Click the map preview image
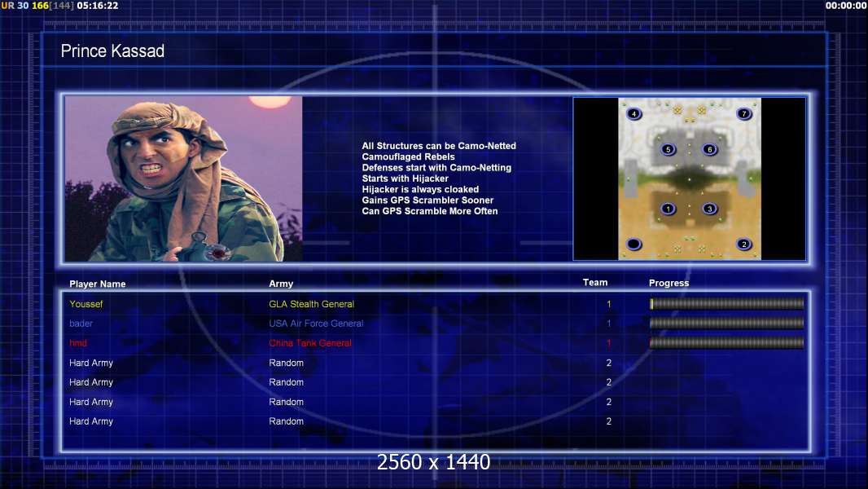The image size is (868, 489). [x=690, y=178]
